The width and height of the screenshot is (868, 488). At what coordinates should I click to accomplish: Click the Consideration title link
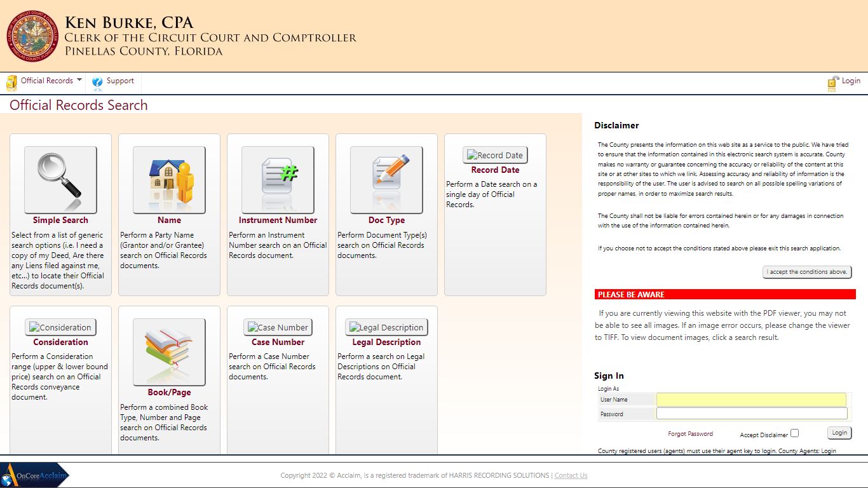point(60,342)
